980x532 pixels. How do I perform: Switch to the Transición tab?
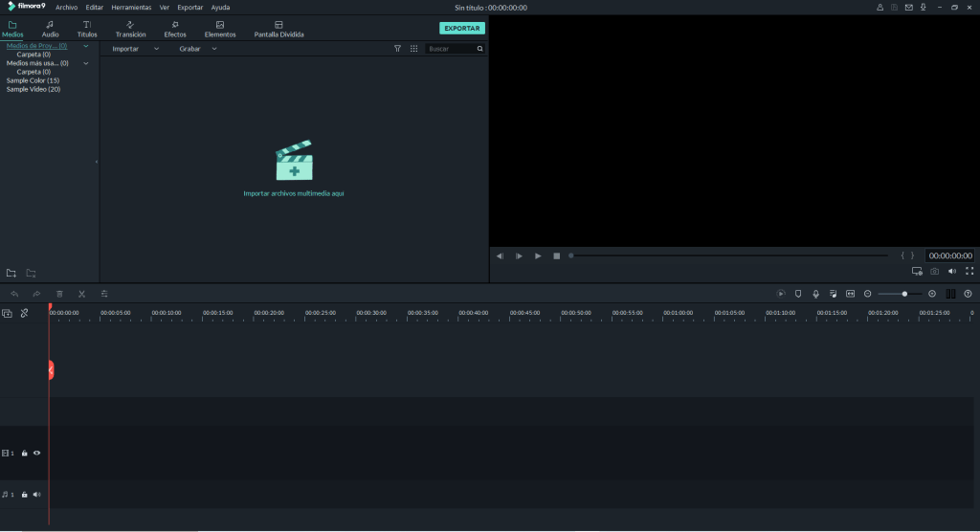[130, 29]
